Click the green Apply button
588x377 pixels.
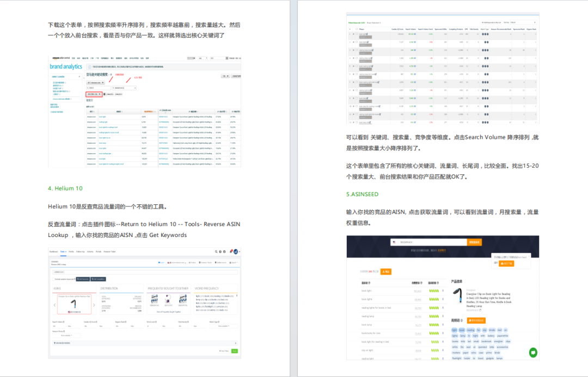pos(234,351)
